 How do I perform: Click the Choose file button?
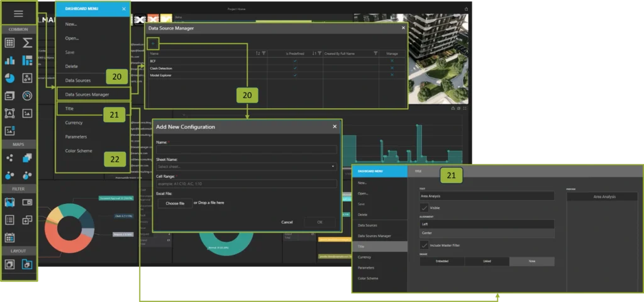pyautogui.click(x=175, y=203)
